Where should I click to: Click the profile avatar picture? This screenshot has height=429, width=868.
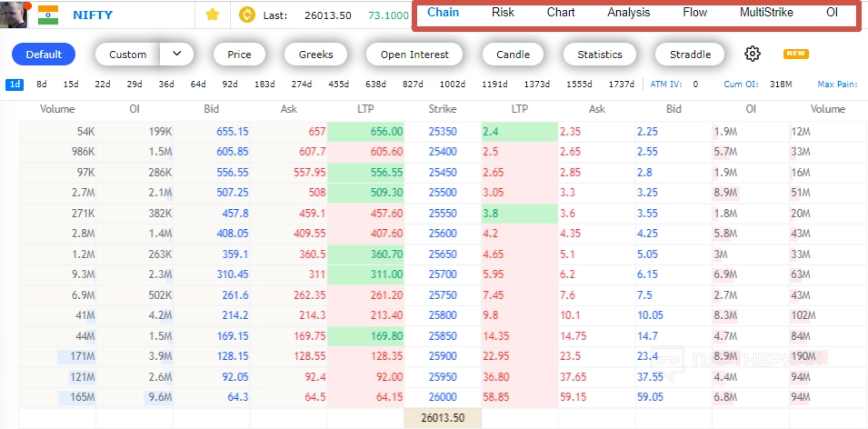click(13, 15)
